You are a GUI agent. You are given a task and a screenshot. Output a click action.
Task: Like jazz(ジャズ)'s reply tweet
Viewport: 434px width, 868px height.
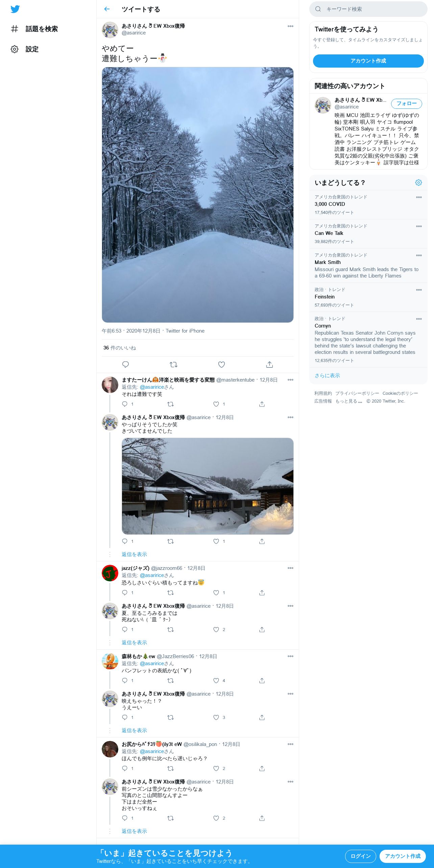216,593
